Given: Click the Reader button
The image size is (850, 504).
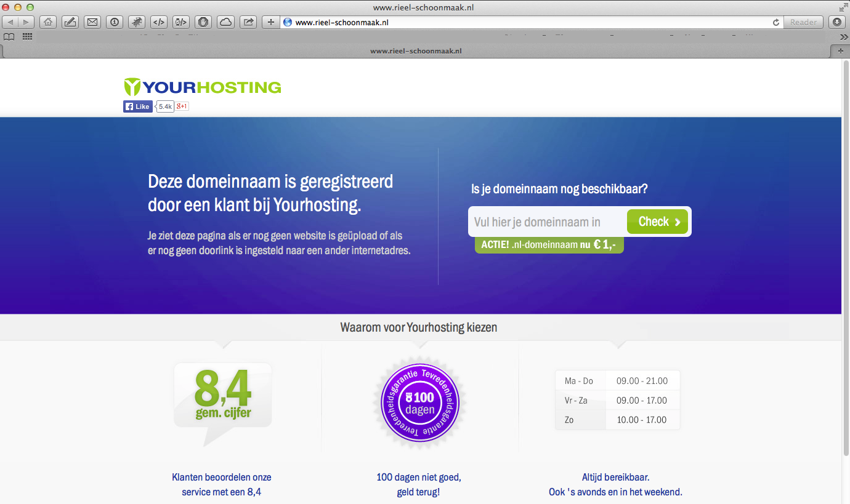Looking at the screenshot, I should pos(803,22).
